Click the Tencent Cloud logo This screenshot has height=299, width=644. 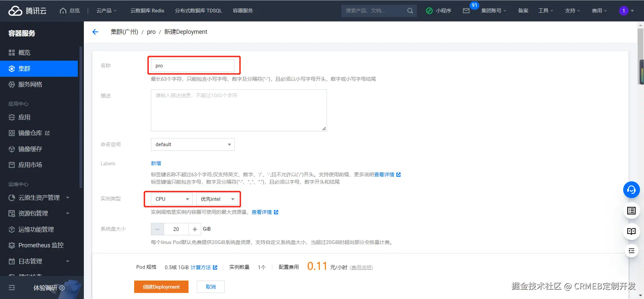(x=27, y=11)
